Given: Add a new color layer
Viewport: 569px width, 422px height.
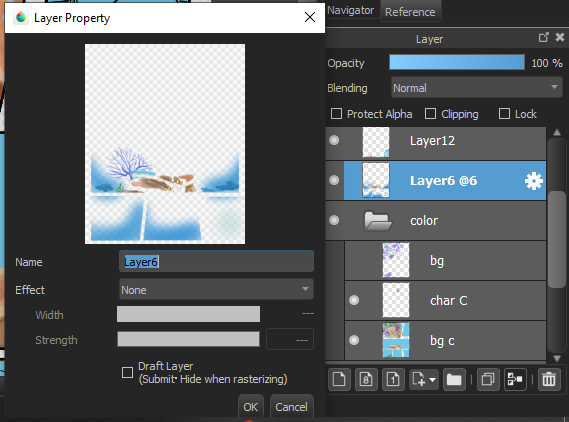Looking at the screenshot, I should (339, 380).
